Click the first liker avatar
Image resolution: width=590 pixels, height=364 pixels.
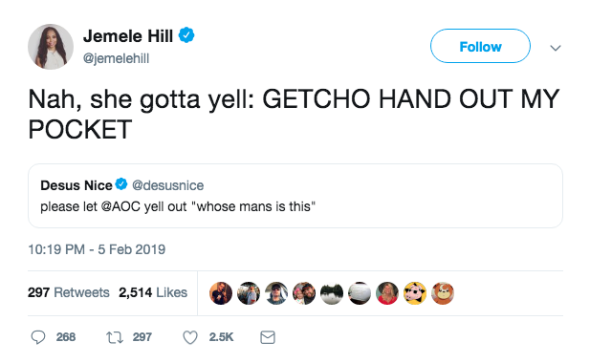[x=221, y=293]
